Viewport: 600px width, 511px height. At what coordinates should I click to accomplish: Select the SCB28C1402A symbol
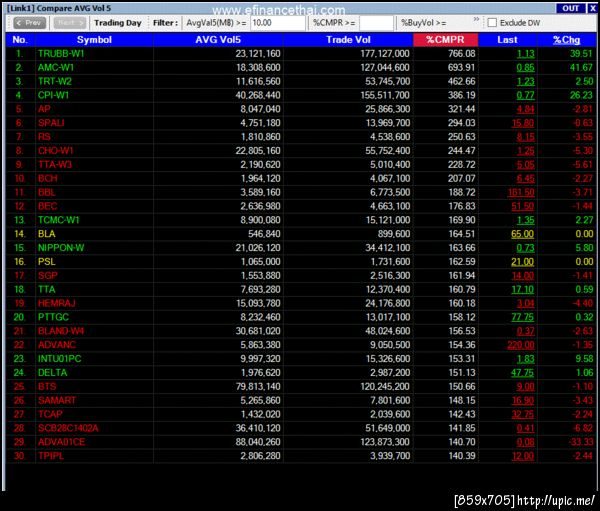pyautogui.click(x=68, y=428)
